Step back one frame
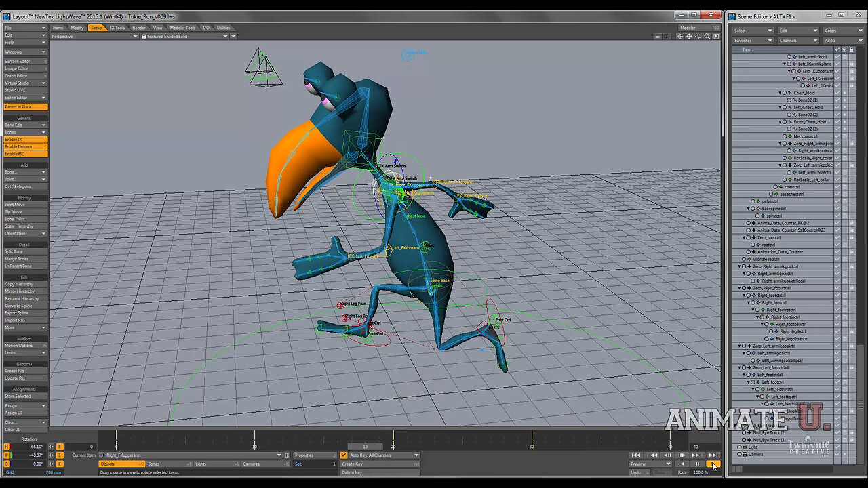This screenshot has width=868, height=488. pos(667,455)
